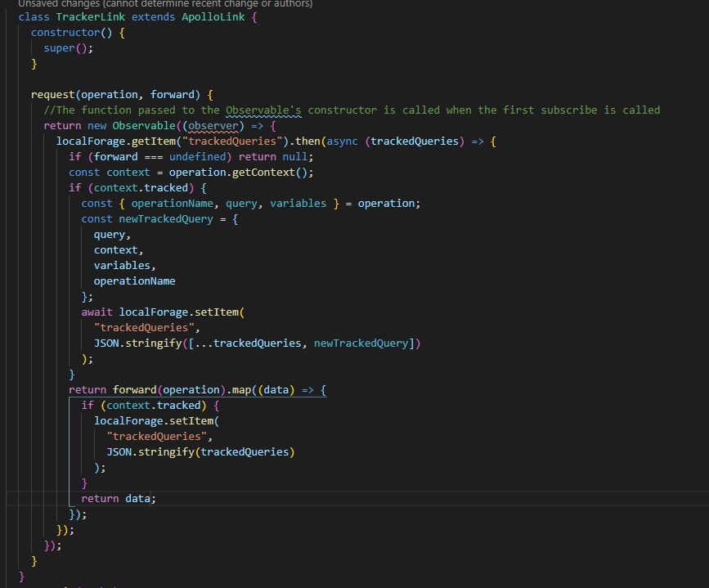Click the "variables," shorthand property line
The width and height of the screenshot is (709, 588).
[125, 266]
